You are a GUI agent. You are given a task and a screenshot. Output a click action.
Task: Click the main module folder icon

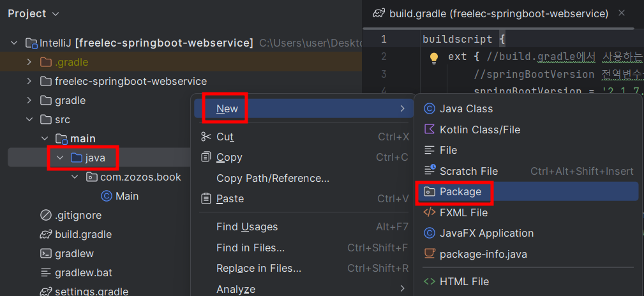point(61,139)
